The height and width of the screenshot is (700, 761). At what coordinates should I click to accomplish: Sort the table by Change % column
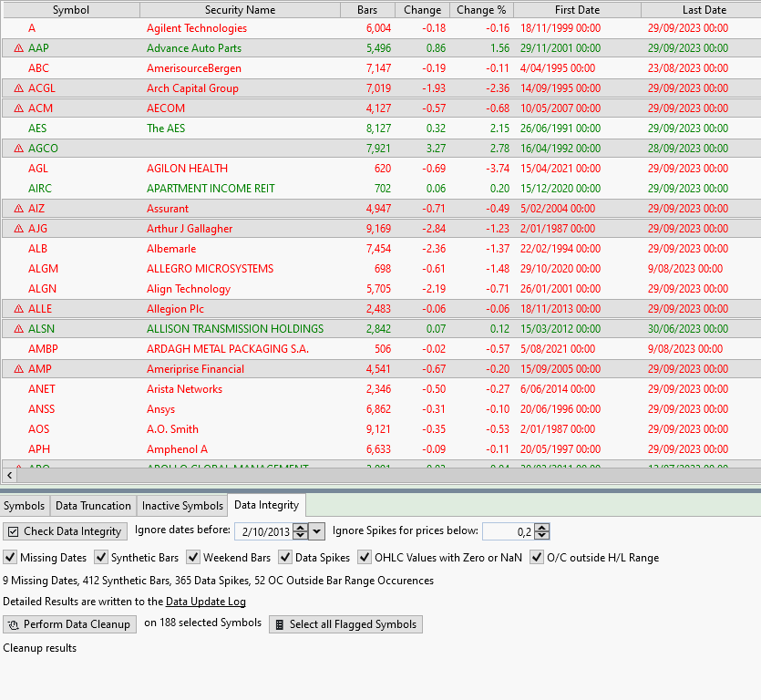481,10
